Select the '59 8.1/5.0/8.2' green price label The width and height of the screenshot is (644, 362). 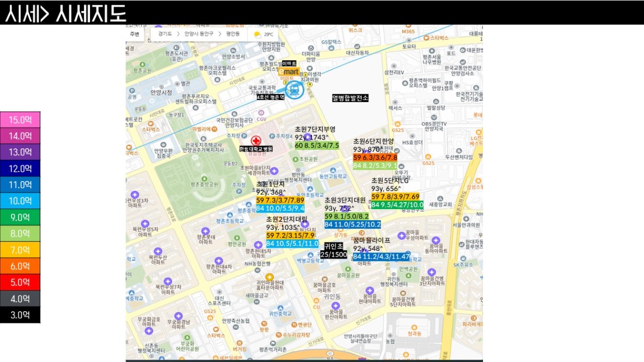point(346,216)
